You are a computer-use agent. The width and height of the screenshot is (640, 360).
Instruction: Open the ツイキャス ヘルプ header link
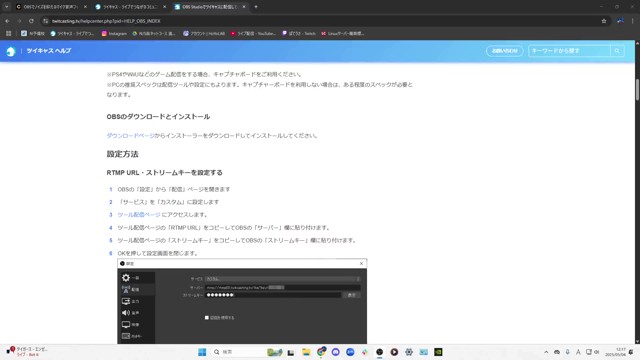pos(49,51)
